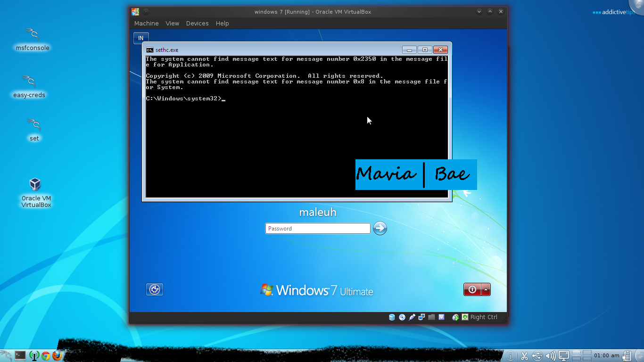Switch desktops with the pager widget
This screenshot has width=644, height=362.
pos(581,355)
